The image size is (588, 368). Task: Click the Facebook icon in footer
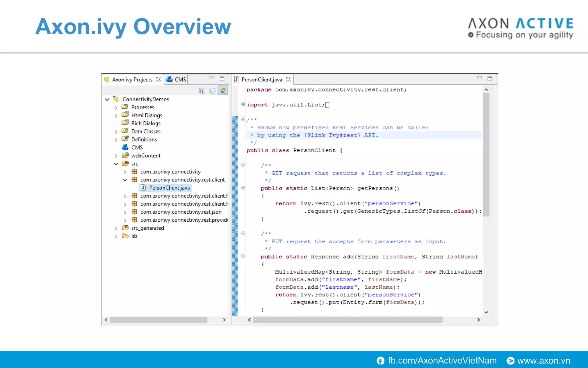click(380, 361)
